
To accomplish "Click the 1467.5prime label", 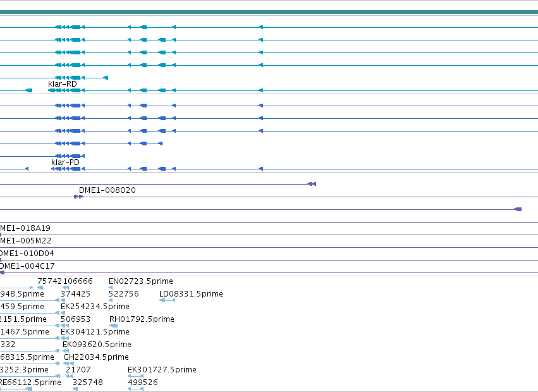I will click(25, 332).
